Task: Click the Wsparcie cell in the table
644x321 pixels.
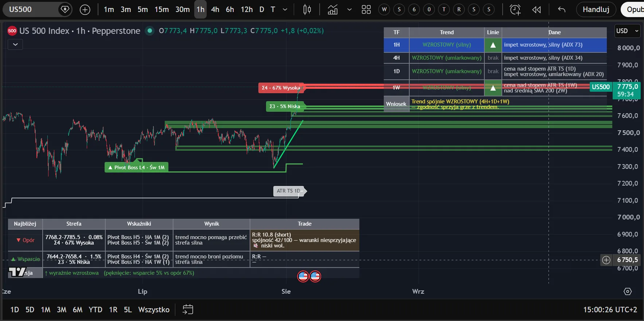Action: 25,259
